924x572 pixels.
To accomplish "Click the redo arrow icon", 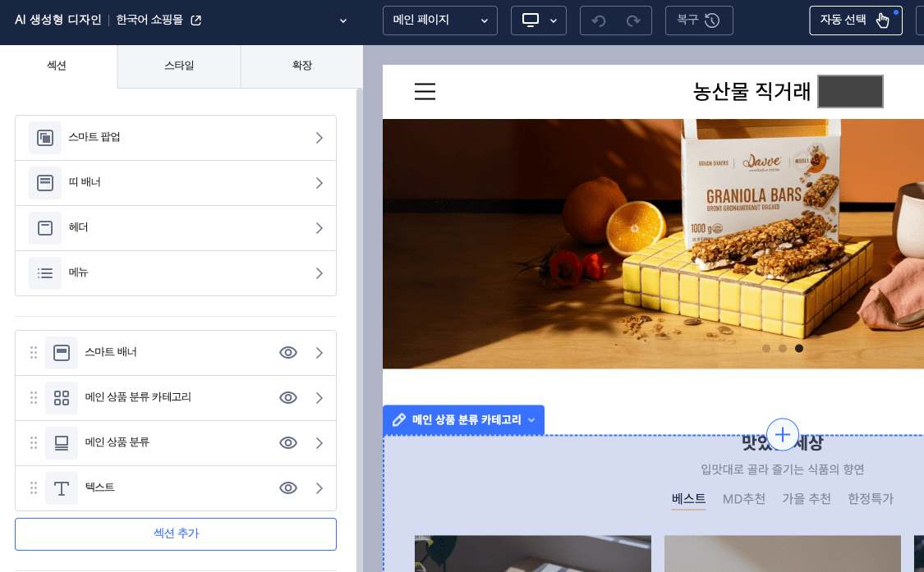I will click(x=633, y=21).
